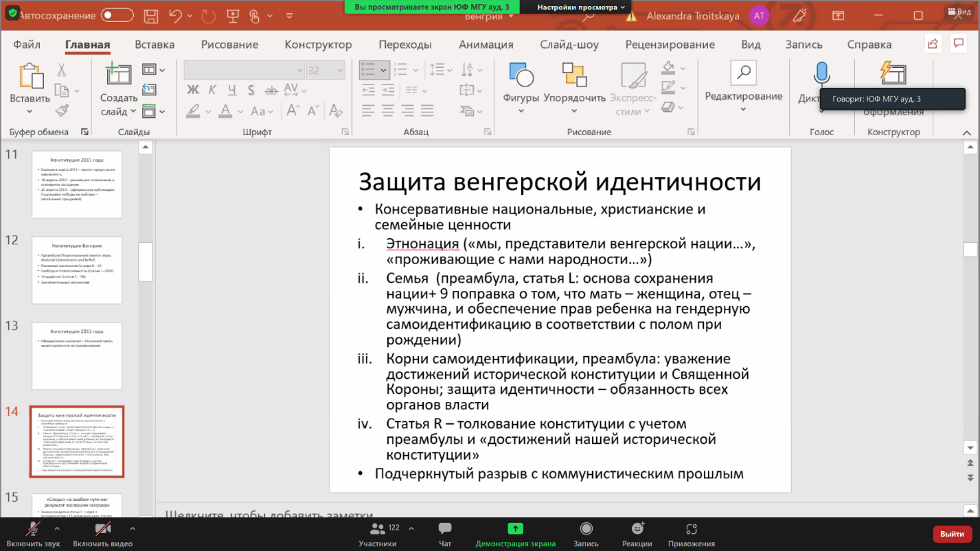Open the comments icon at ribbon right
980x551 pixels.
(958, 44)
